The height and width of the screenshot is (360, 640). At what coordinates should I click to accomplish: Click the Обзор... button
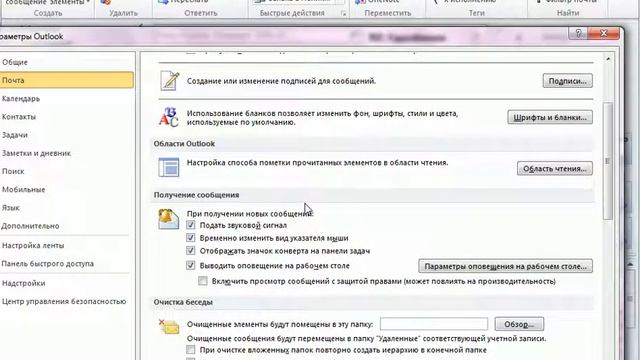(x=519, y=324)
